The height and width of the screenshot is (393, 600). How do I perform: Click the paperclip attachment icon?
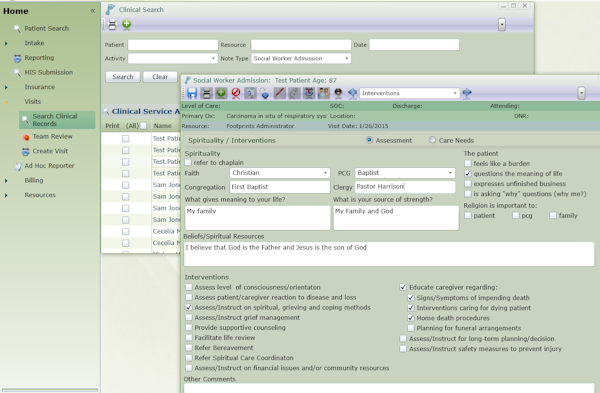(294, 93)
